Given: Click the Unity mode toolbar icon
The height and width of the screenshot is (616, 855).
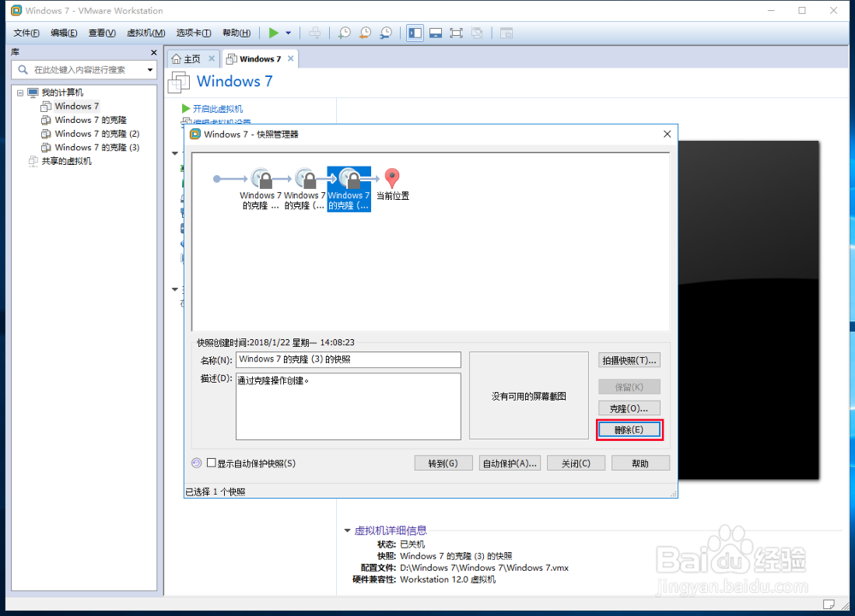Looking at the screenshot, I should click(x=476, y=33).
